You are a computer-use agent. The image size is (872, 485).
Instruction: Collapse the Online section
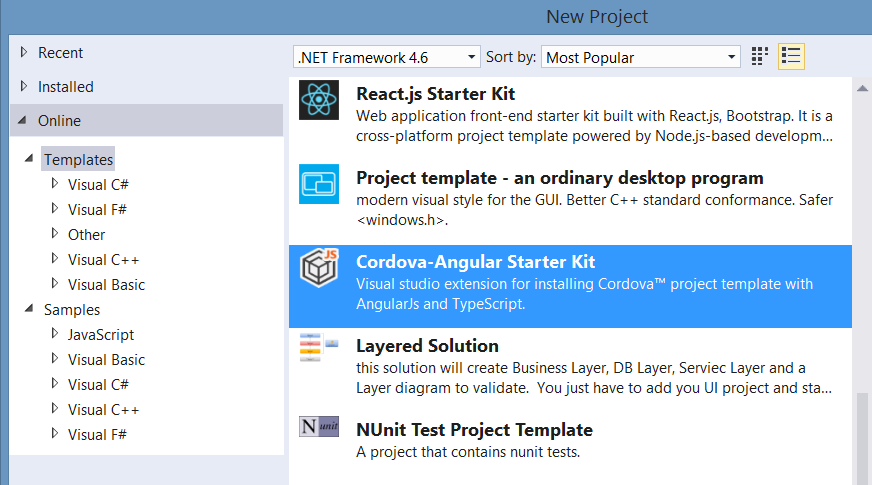(22, 121)
